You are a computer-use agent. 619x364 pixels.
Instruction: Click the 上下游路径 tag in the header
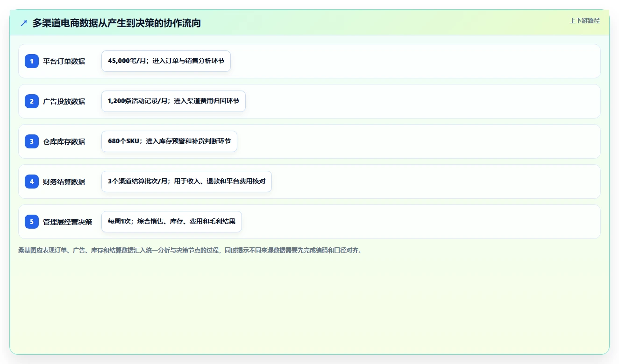pos(584,21)
